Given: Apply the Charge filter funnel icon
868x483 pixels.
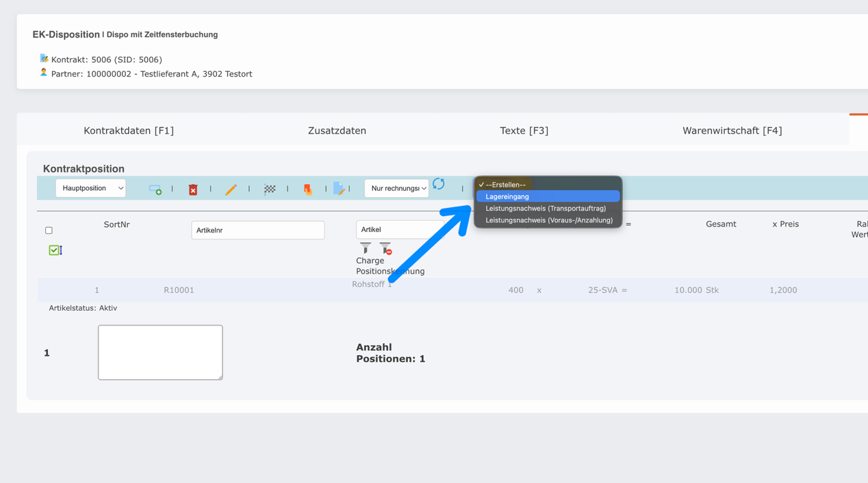Looking at the screenshot, I should click(x=365, y=248).
